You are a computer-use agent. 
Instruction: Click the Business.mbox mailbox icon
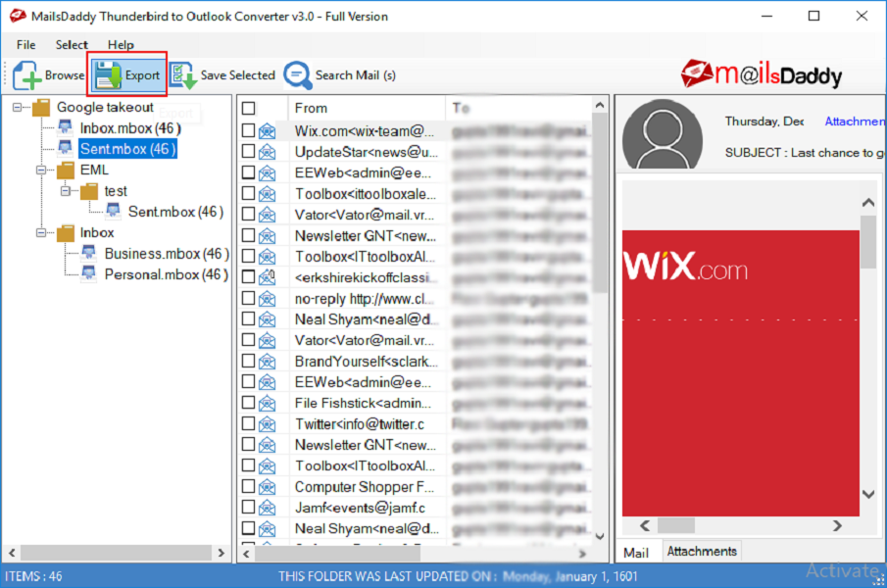89,253
